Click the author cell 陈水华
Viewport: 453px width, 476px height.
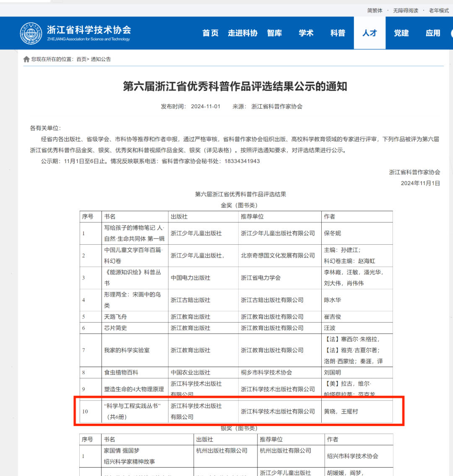tap(332, 300)
